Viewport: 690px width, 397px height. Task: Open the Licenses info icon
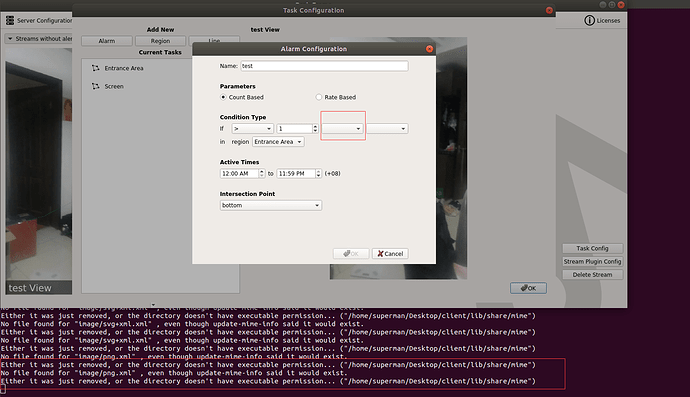coord(589,20)
